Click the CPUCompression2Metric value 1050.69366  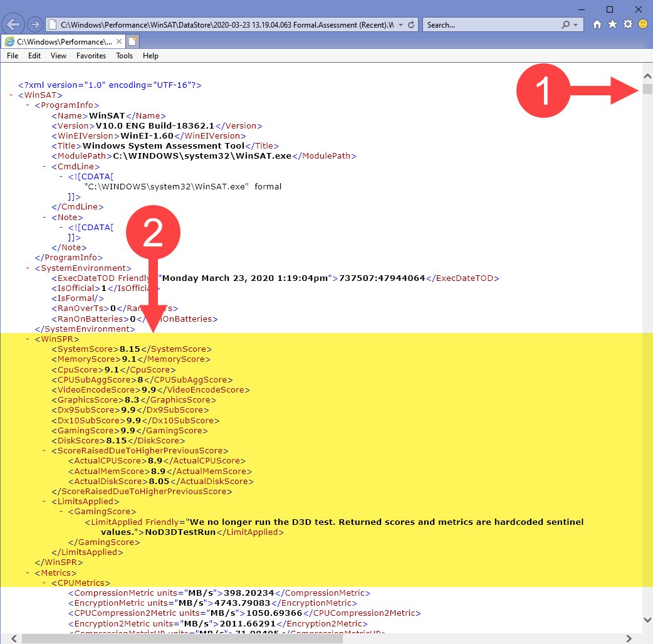pyautogui.click(x=274, y=613)
